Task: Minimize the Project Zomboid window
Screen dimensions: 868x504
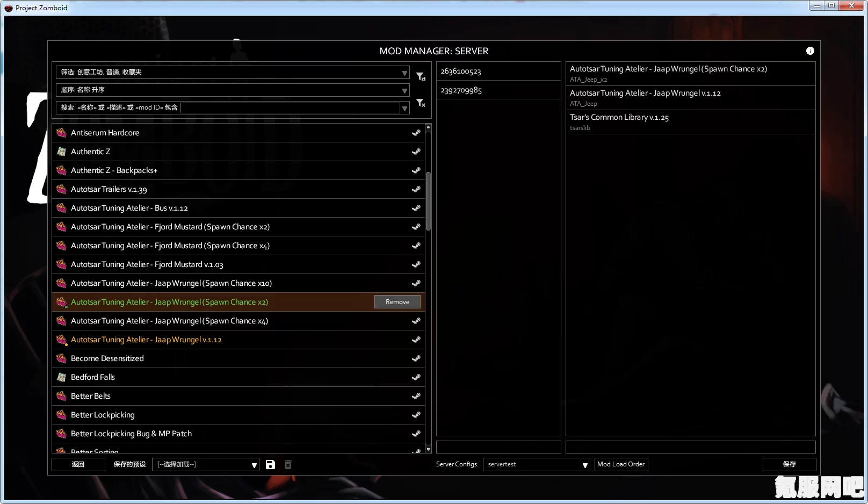Action: coord(816,6)
